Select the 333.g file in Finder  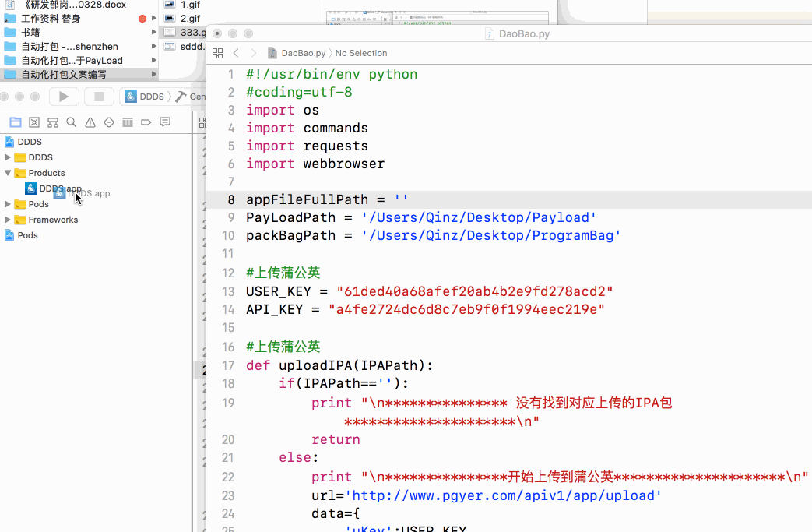[185, 32]
